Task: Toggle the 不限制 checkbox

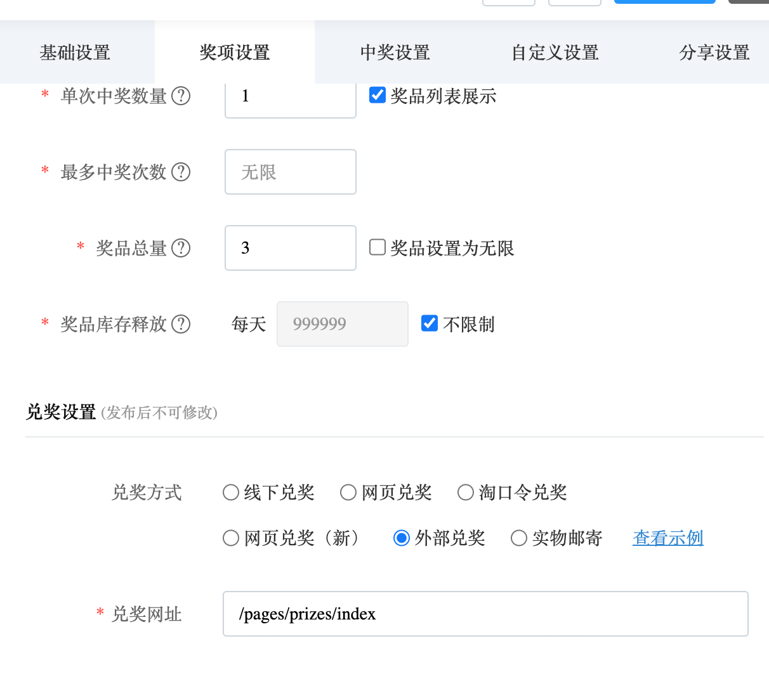Action: coord(430,323)
